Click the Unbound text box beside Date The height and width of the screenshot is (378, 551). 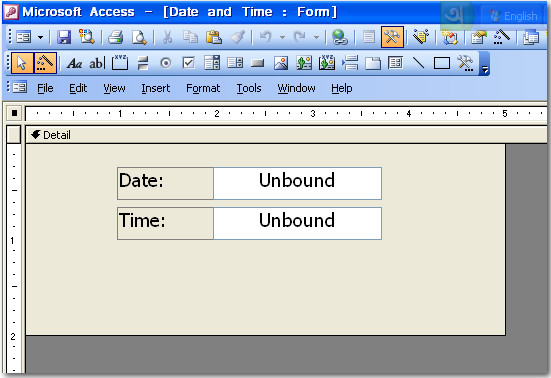(297, 183)
